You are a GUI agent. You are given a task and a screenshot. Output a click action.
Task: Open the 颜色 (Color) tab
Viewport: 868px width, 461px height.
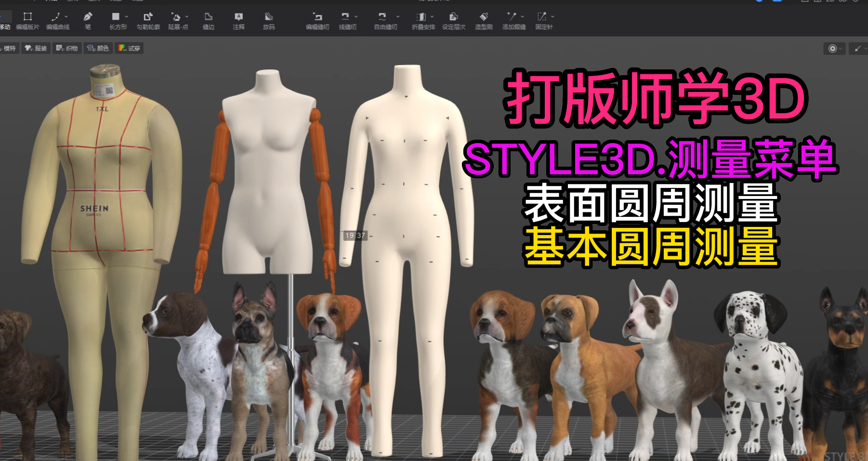[x=98, y=48]
